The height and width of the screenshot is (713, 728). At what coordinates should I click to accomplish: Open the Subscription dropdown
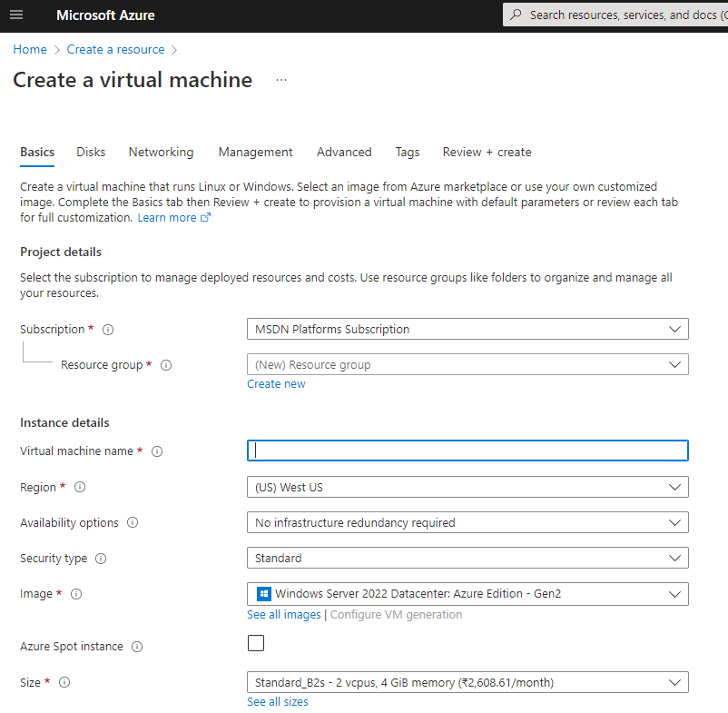(x=467, y=329)
